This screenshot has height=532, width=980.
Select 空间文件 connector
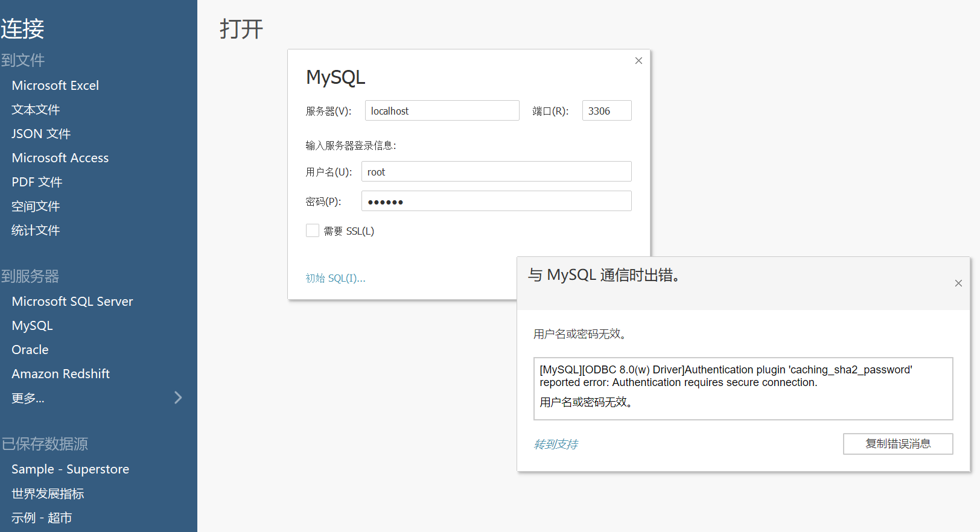36,206
